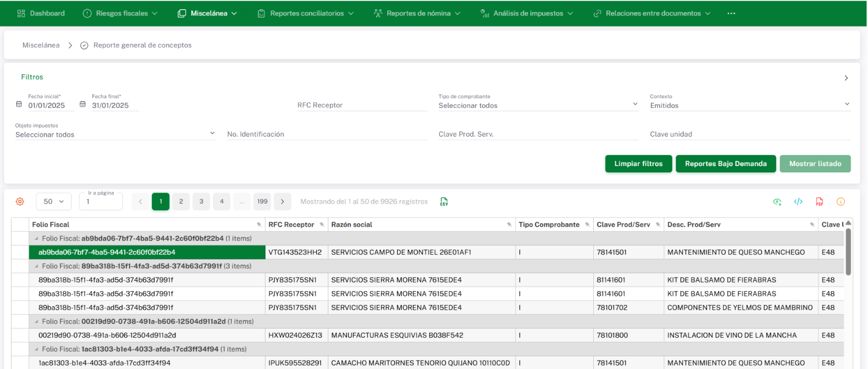The width and height of the screenshot is (868, 369).
Task: Download the report as PDF icon
Action: (819, 202)
